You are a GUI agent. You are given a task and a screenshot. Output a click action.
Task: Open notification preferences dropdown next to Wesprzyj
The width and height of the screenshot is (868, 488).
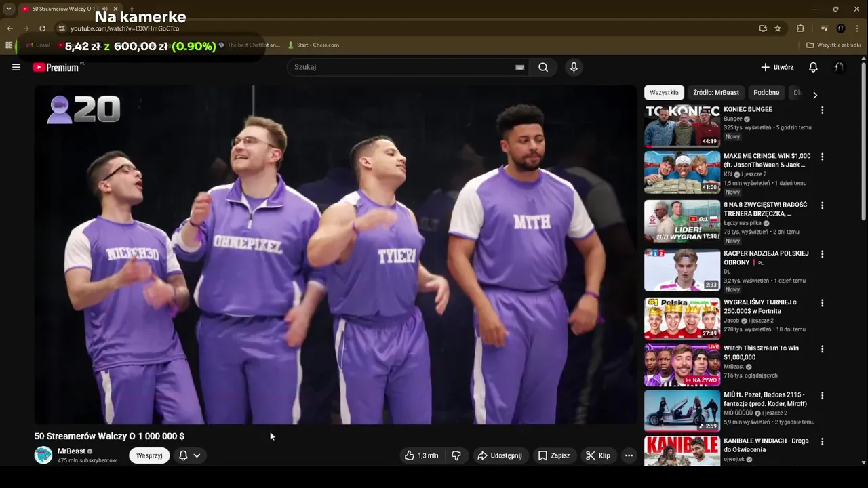[190, 455]
